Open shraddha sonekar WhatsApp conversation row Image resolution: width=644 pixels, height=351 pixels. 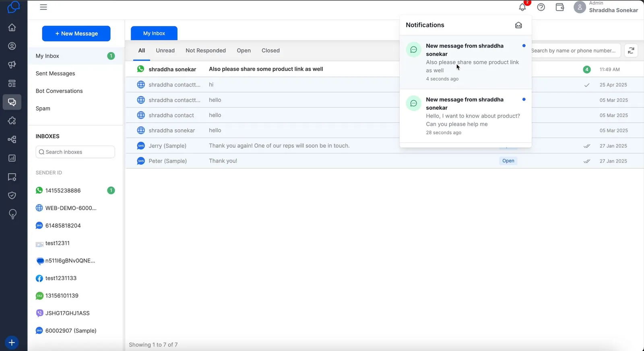384,69
